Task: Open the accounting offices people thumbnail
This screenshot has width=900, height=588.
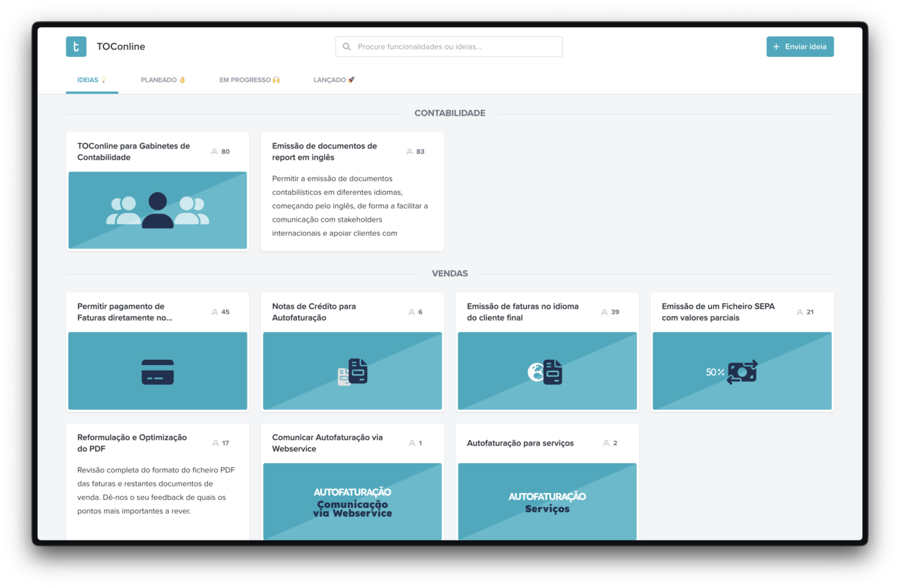Action: pos(157,210)
